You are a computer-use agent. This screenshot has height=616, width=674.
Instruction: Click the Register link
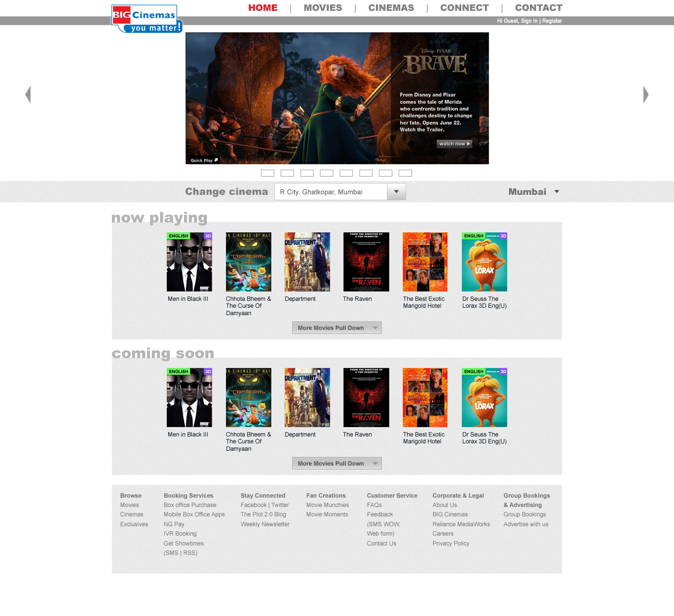click(x=552, y=21)
